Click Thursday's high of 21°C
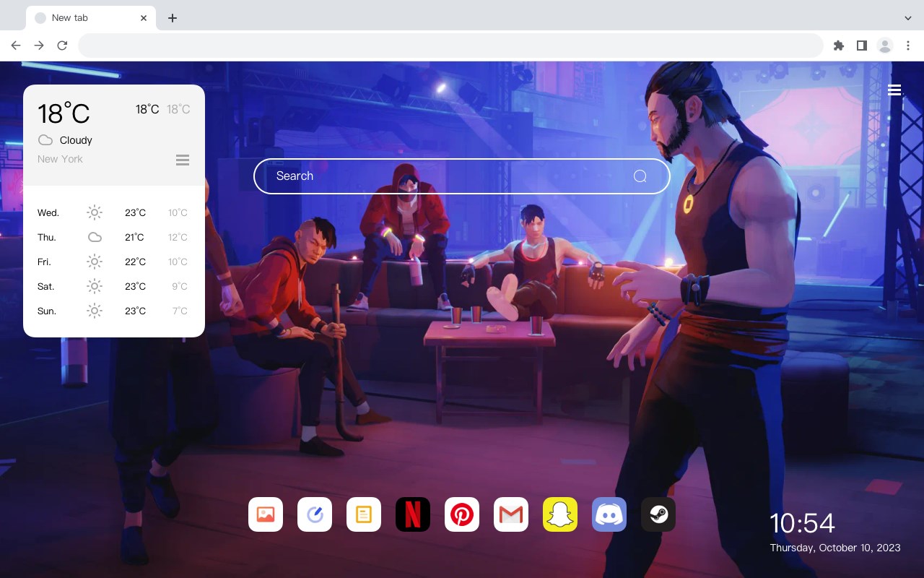The image size is (924, 578). [x=134, y=237]
